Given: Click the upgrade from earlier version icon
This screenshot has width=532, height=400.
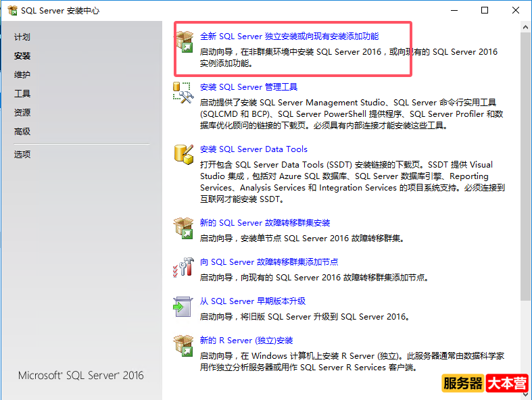Looking at the screenshot, I should click(x=183, y=307).
